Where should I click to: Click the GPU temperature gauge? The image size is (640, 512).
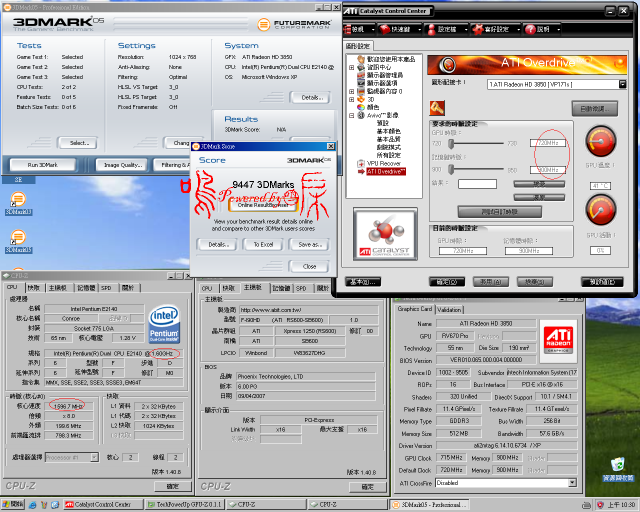coord(600,141)
